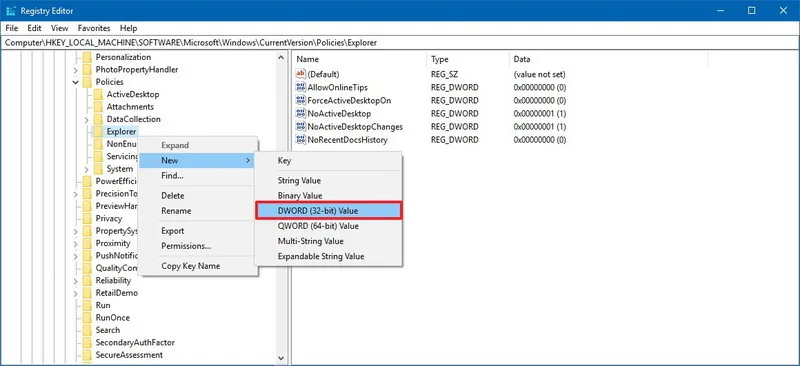Select the AllowOnlineTips value name
The width and height of the screenshot is (800, 366).
337,87
